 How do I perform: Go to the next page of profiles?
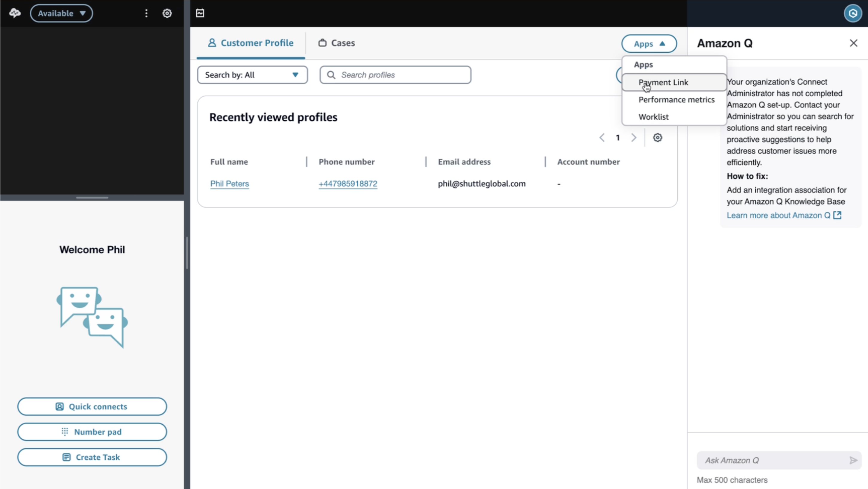click(634, 137)
